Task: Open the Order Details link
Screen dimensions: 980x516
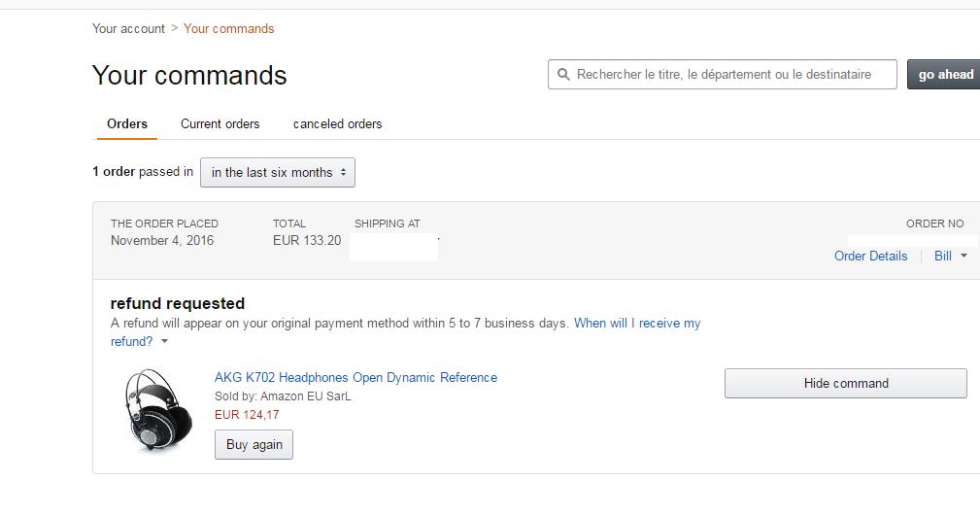Action: pos(870,256)
